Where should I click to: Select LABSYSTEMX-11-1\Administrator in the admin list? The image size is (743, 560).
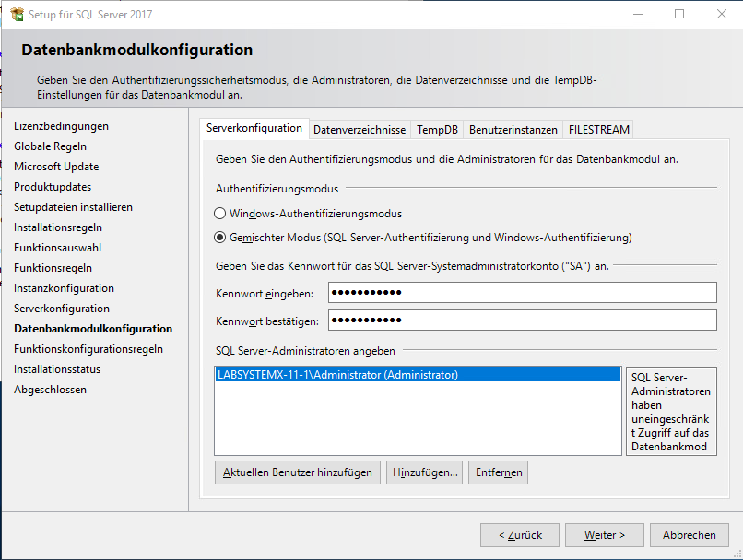338,375
